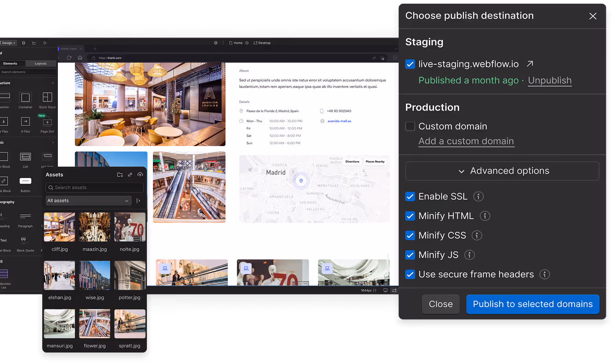Open the CMS database icon in top bar
The height and width of the screenshot is (364, 614).
point(24,43)
